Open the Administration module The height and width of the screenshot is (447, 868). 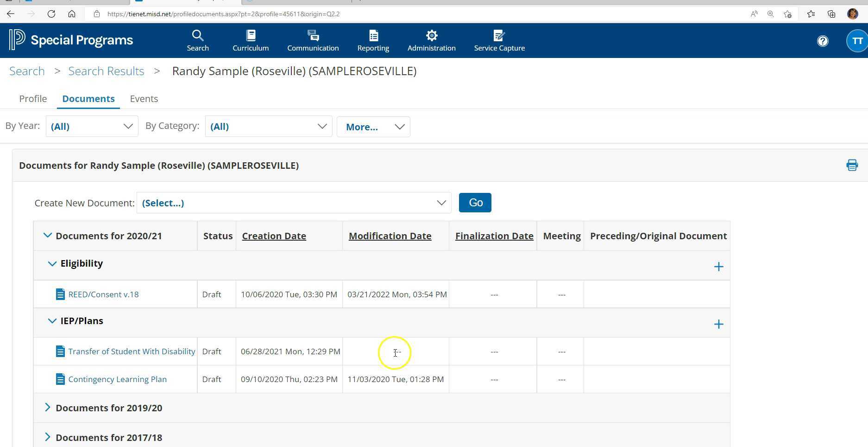[431, 40]
